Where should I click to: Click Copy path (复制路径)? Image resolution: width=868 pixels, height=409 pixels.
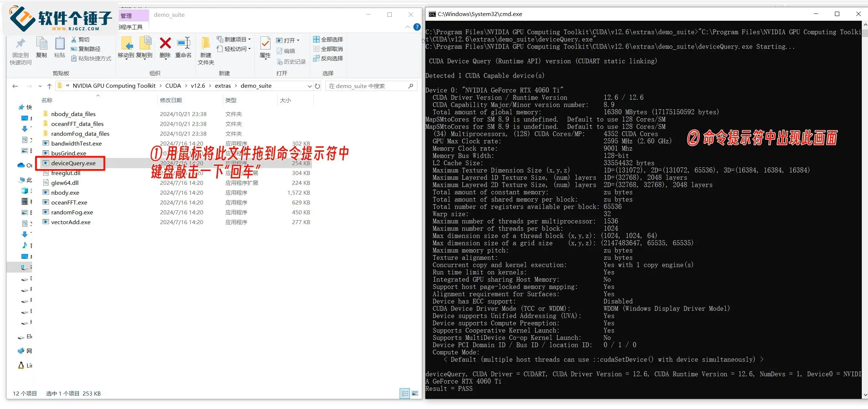click(85, 49)
